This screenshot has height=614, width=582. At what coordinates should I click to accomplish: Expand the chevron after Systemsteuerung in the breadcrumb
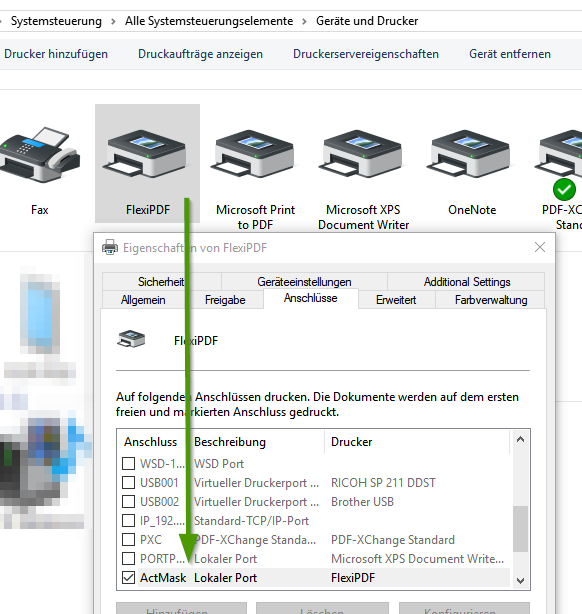(x=113, y=21)
